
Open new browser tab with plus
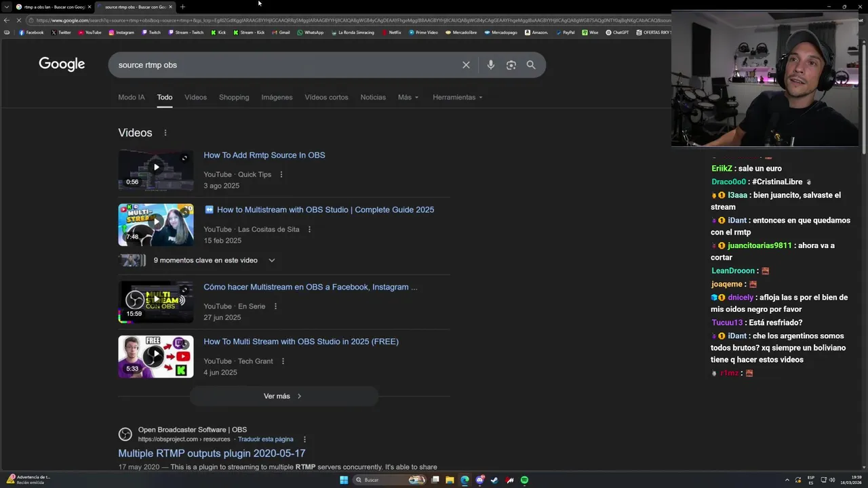[182, 7]
